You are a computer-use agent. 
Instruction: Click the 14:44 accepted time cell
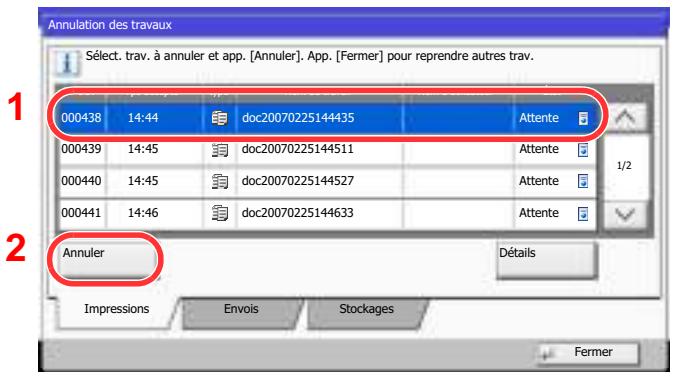coord(143,118)
